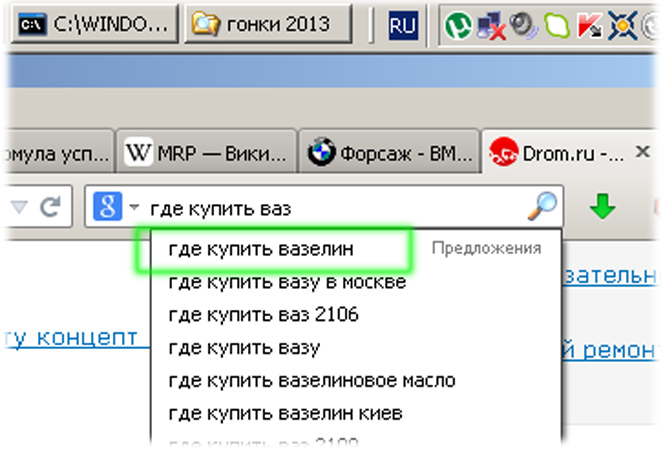This screenshot has width=663, height=449.
Task: Click inside the search text field
Action: point(400,208)
